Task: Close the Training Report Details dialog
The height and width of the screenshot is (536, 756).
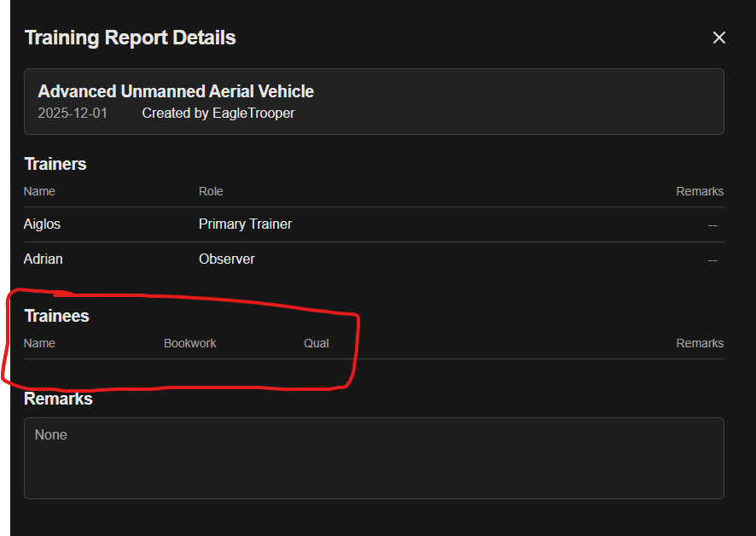Action: pyautogui.click(x=719, y=38)
